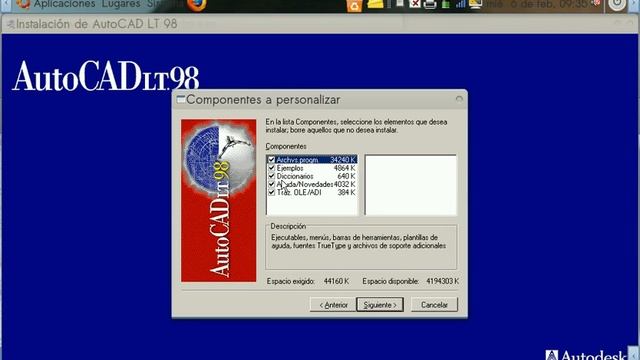Open the Aplicaciones menu

click(x=64, y=4)
